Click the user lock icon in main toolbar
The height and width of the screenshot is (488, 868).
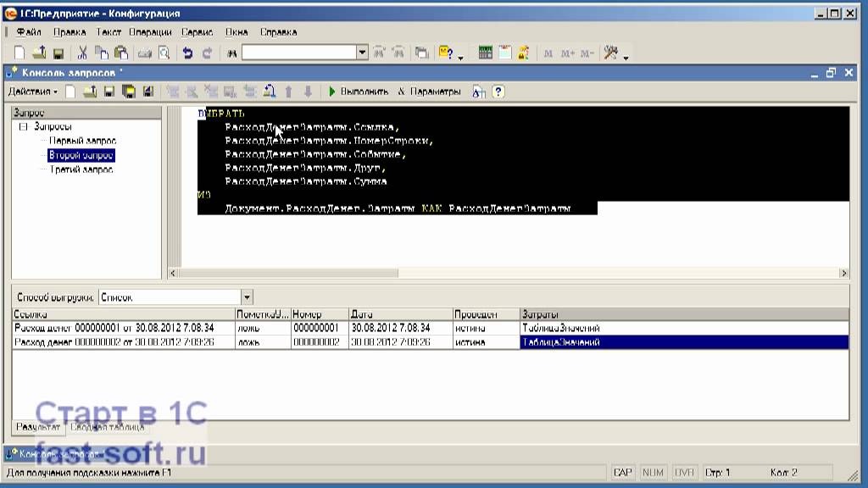pos(524,53)
